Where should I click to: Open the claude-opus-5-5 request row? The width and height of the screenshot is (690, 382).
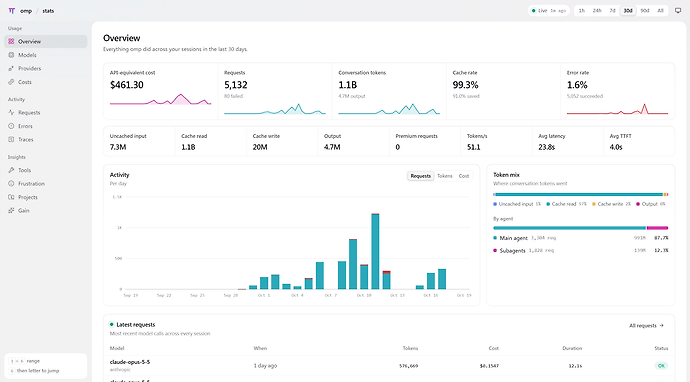point(389,366)
